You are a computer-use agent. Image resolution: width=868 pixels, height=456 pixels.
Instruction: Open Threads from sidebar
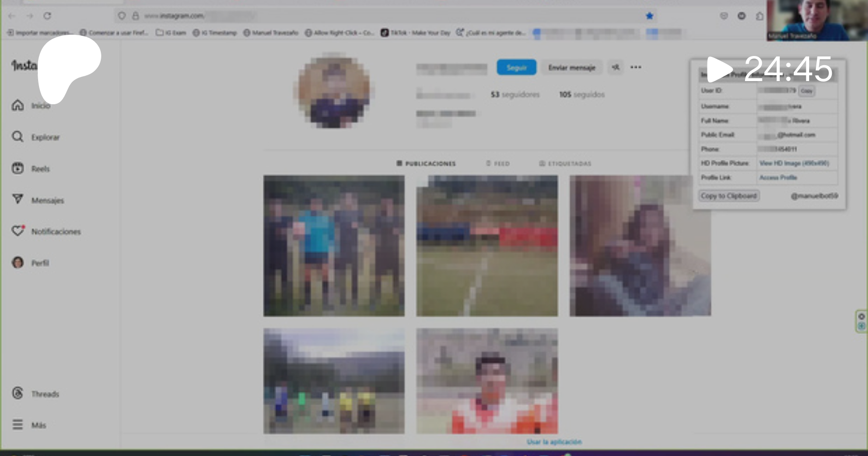click(x=18, y=394)
